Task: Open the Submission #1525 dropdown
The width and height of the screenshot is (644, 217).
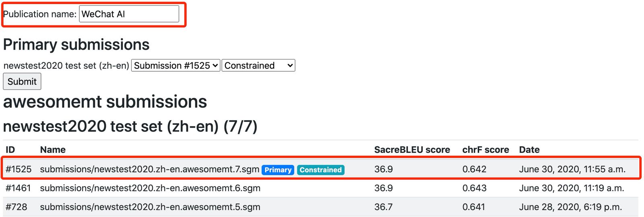Action: (176, 66)
